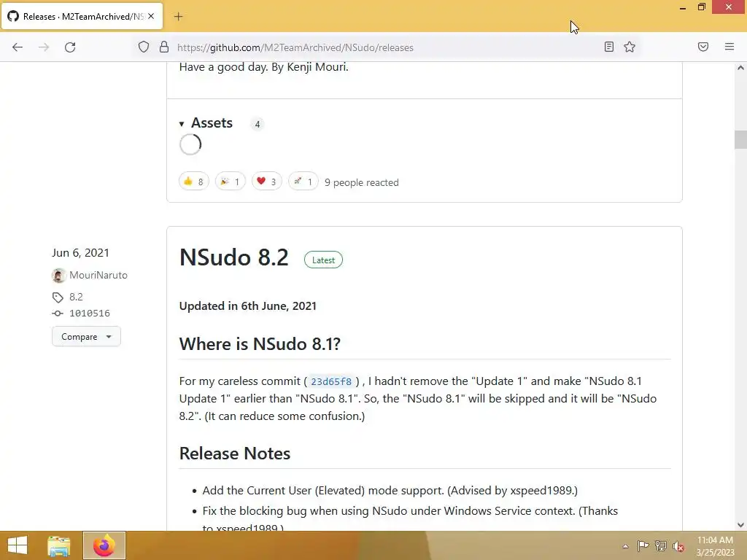Click the '9 people reacted' text
This screenshot has height=560, width=747.
coord(362,182)
